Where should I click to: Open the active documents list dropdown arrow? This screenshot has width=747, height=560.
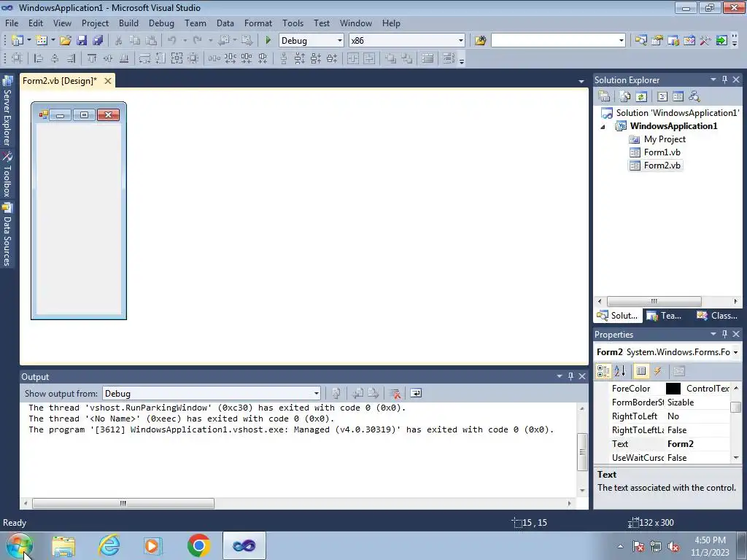point(581,82)
